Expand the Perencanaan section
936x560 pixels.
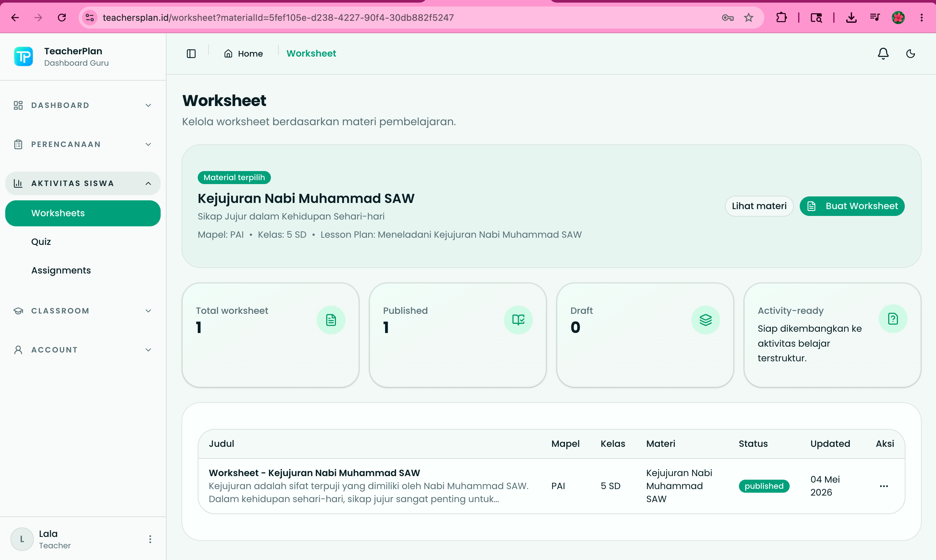pos(83,144)
